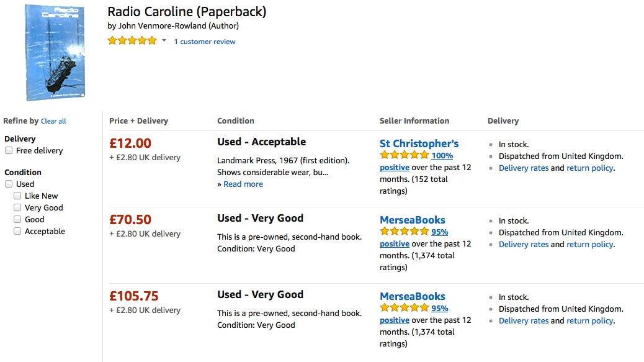Open the Radio Caroline book cover image
The image size is (644, 362).
click(55, 52)
